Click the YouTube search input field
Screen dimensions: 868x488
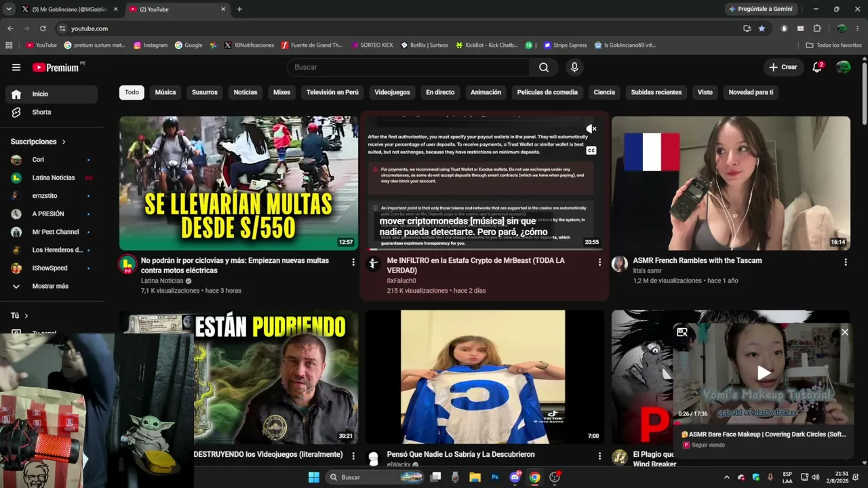tap(408, 67)
